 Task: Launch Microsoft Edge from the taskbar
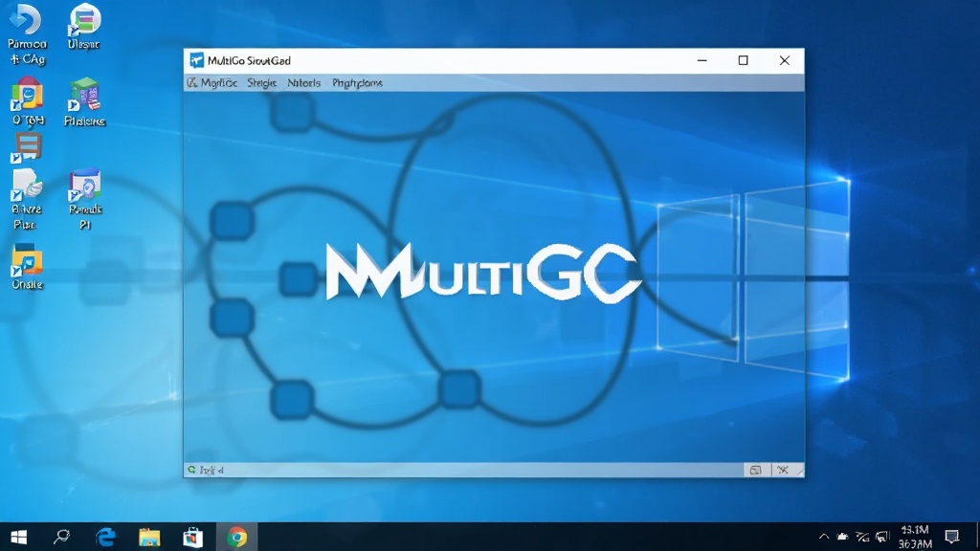tap(105, 538)
